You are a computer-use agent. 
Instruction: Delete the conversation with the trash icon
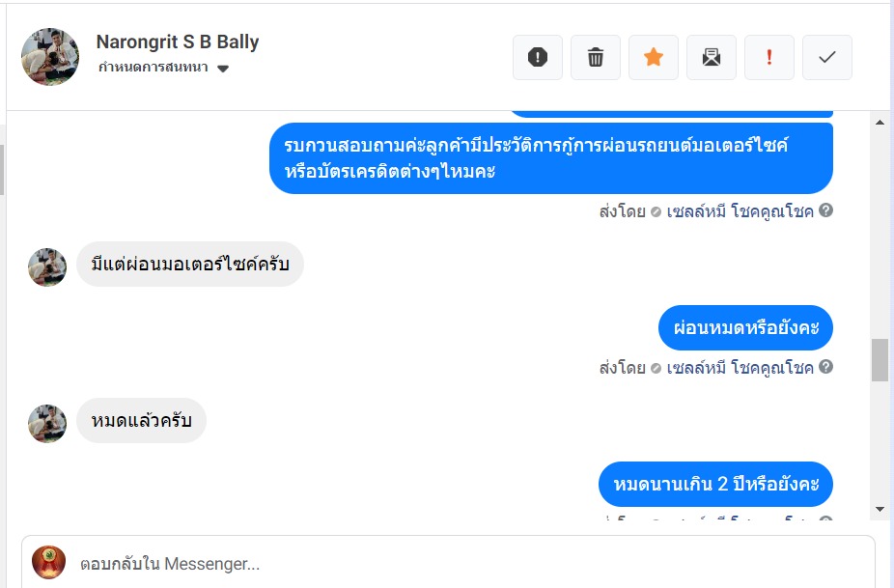596,58
